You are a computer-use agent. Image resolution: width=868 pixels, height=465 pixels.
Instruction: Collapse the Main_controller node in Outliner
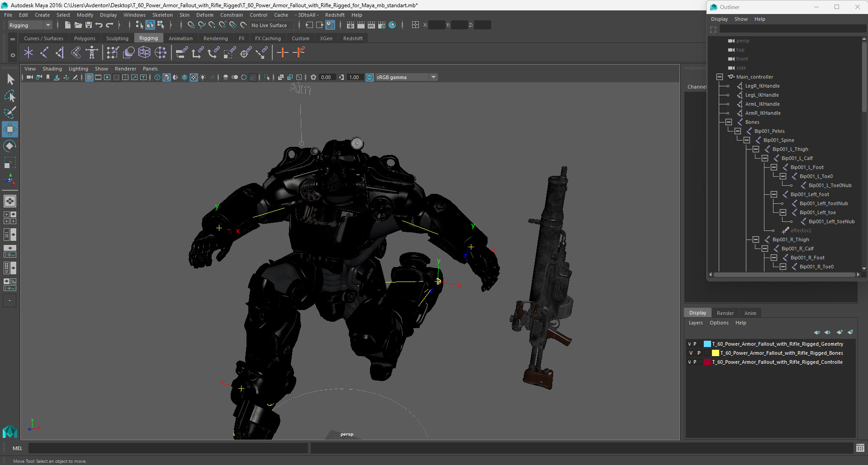(x=720, y=77)
